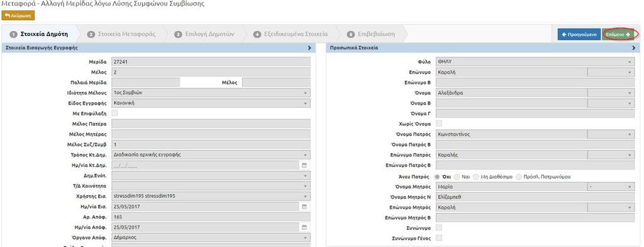Click Όνομα Μητρός Ν field with Ελίζαμπεθ

535,197
